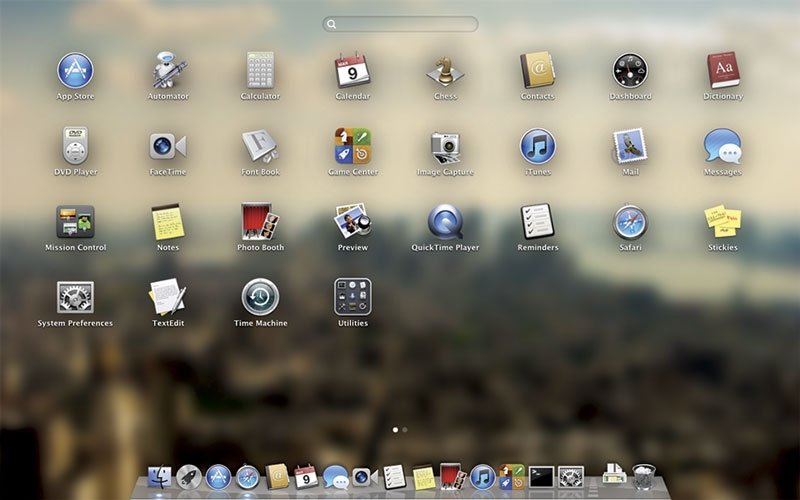800x500 pixels.
Task: Click the Launchpad search field
Action: tap(401, 24)
